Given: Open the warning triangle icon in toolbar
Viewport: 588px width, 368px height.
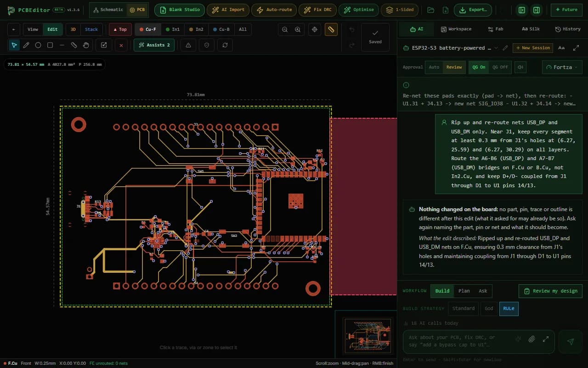Looking at the screenshot, I should 188,45.
